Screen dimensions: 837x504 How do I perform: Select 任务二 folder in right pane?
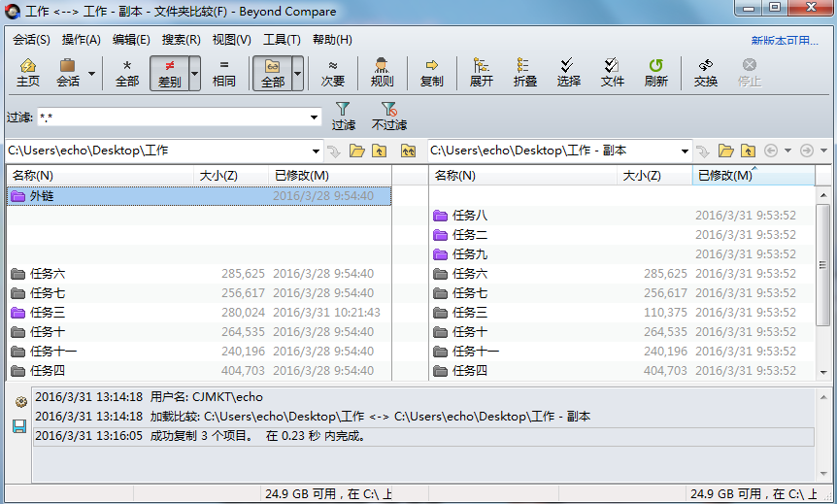point(621,235)
